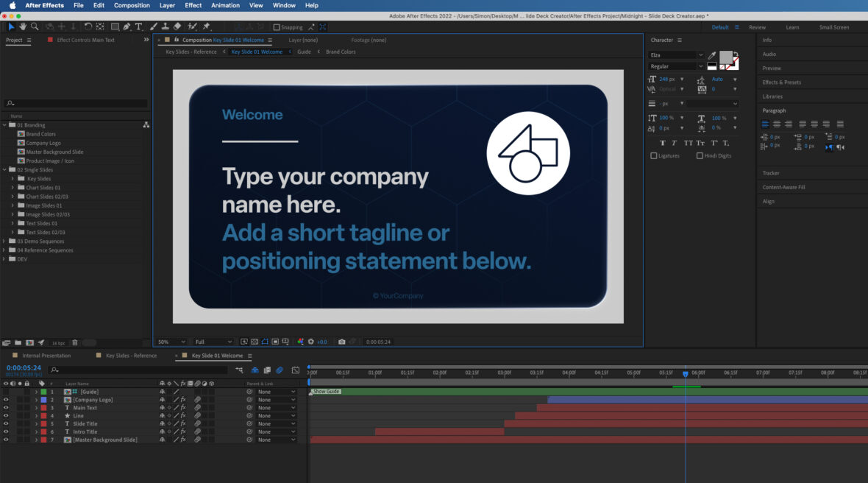Open the Window menu

pos(284,6)
